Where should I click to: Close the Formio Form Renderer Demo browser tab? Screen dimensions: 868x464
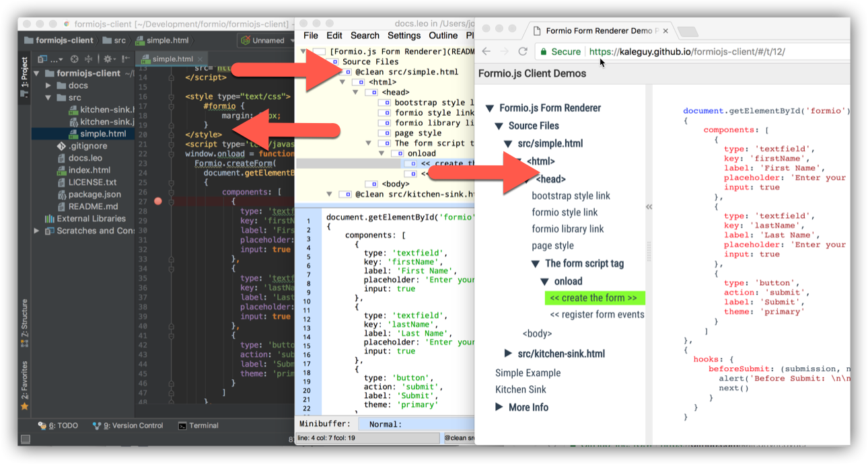665,31
